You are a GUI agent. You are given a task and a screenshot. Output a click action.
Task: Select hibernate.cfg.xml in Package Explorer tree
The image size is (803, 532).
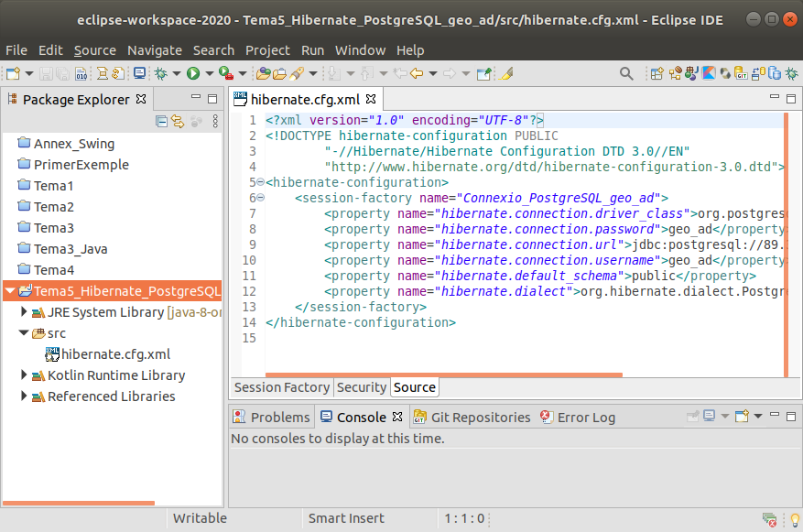tap(107, 354)
